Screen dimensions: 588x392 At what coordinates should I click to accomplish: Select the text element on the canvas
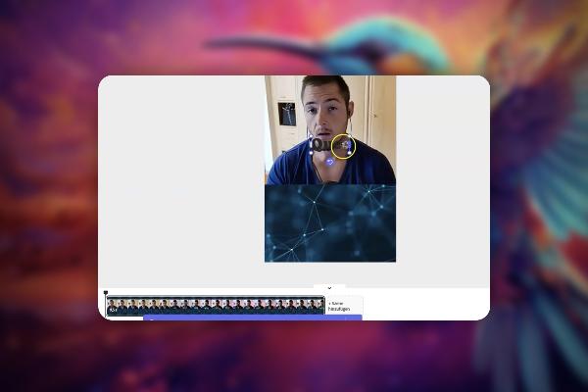click(330, 145)
